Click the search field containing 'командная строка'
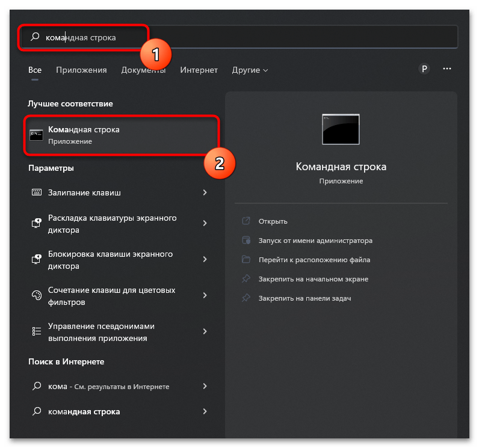This screenshot has height=448, width=479. click(239, 37)
